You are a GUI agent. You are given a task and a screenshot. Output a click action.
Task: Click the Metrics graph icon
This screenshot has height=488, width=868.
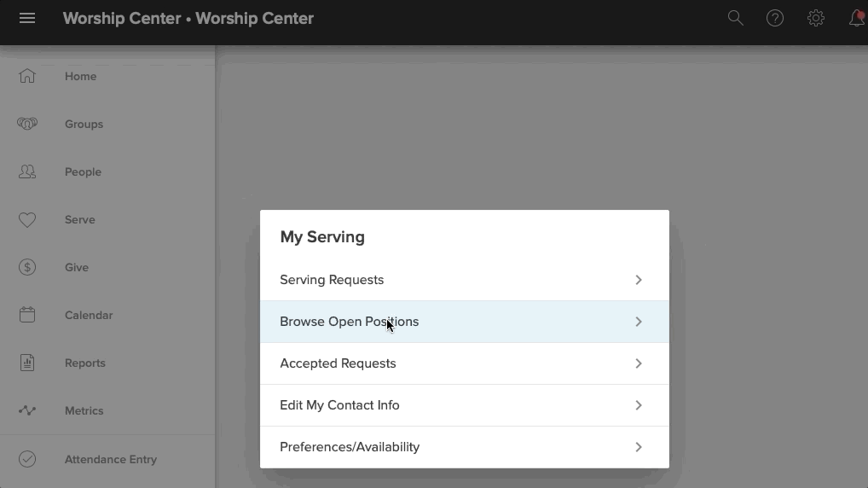pyautogui.click(x=27, y=410)
